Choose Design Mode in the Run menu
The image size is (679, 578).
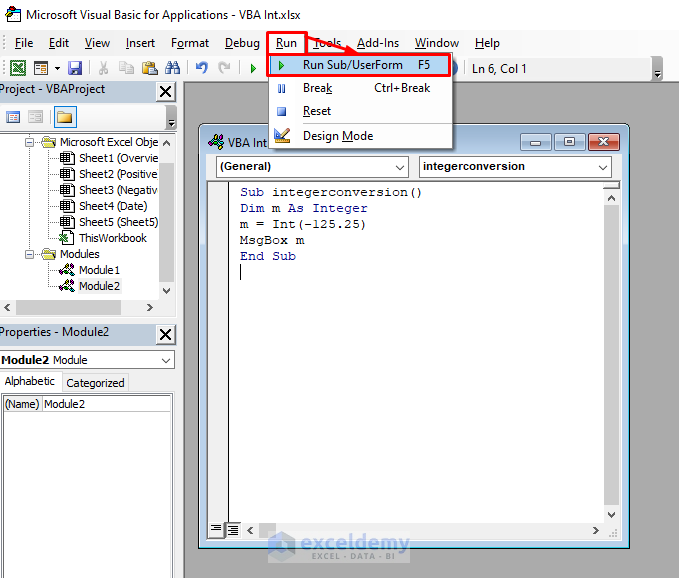pyautogui.click(x=360, y=136)
